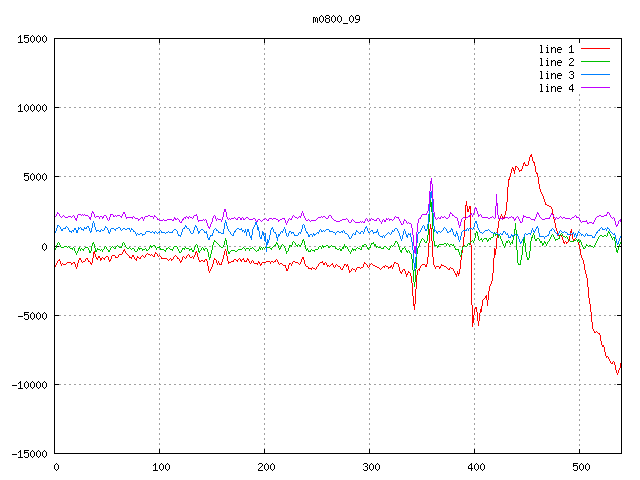Viewport: 640px width, 480px height.
Task: Click the highest peak of the red line
Action: (532, 155)
